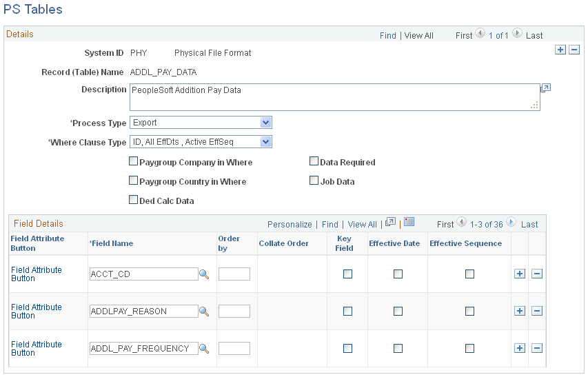Click Order by input for ADDL_PAY_FREQUENCY

pyautogui.click(x=234, y=348)
